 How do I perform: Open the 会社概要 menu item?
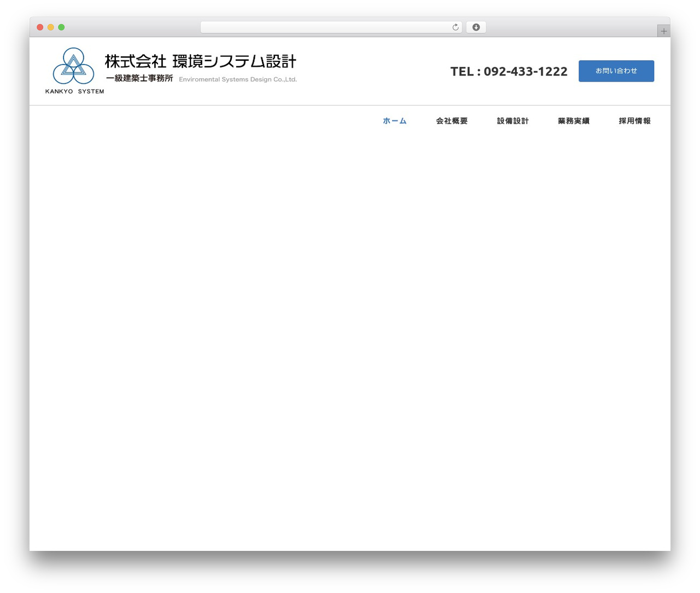(452, 121)
